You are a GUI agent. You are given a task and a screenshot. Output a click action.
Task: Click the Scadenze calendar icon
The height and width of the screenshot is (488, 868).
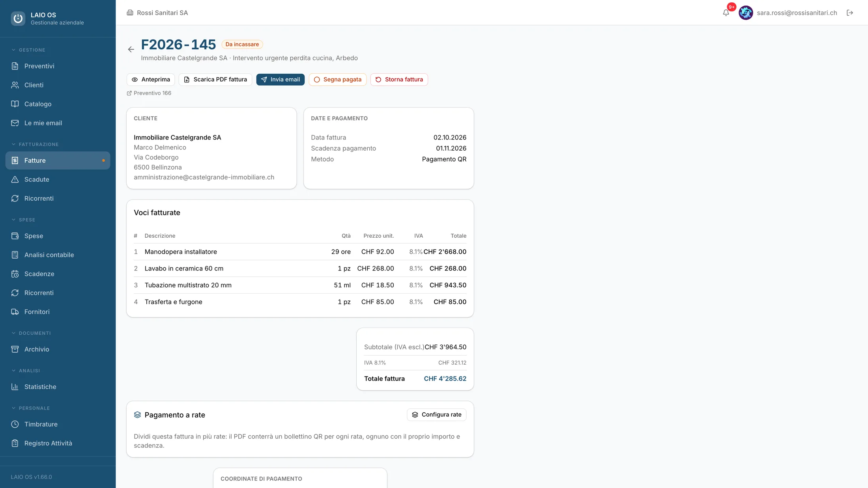click(x=15, y=274)
